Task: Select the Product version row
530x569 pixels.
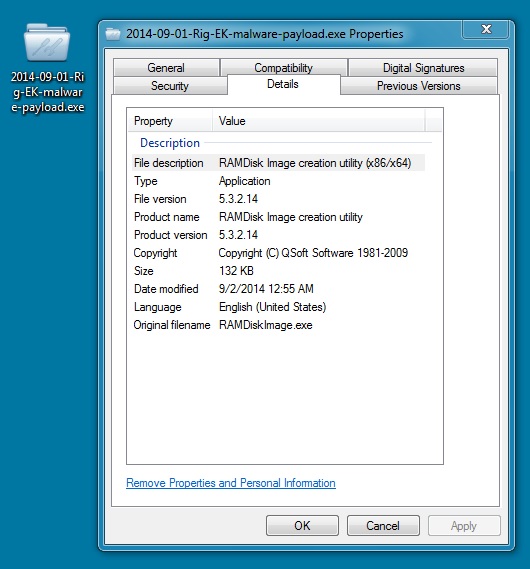Action: (x=278, y=235)
